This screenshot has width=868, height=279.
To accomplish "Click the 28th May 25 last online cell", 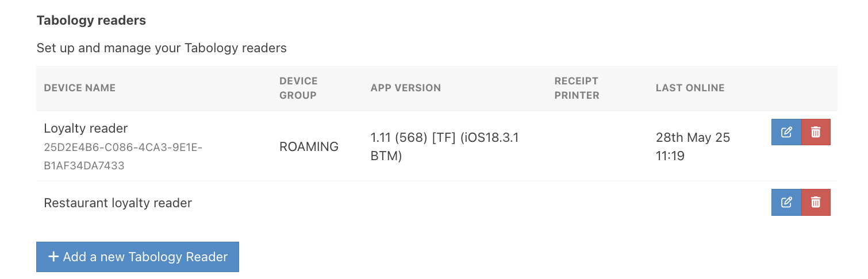I will [x=693, y=146].
